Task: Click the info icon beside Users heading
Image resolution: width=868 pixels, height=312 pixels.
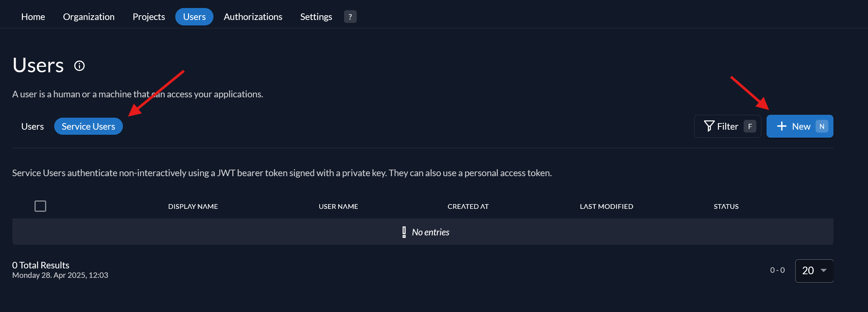Action: click(x=79, y=66)
